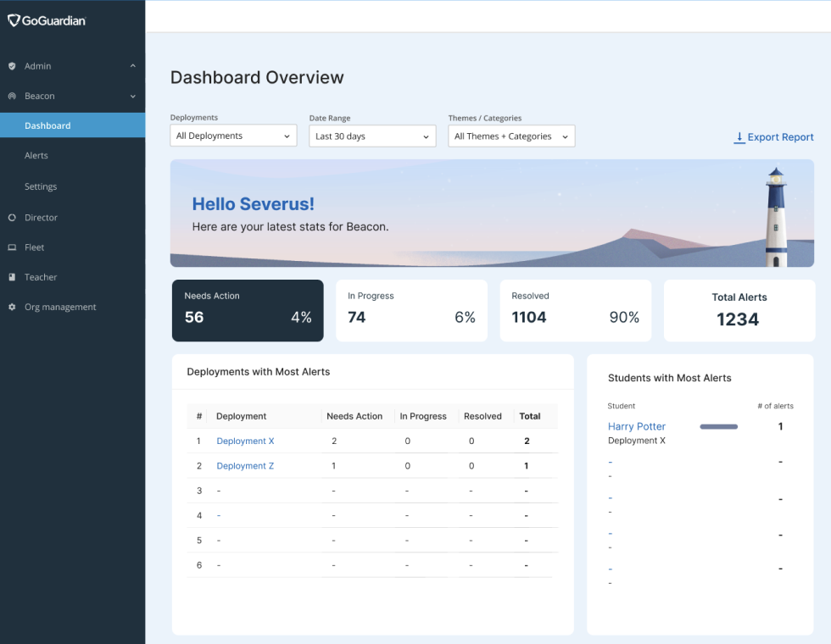831x644 pixels.
Task: Open Alerts in the sidebar
Action: tap(36, 155)
